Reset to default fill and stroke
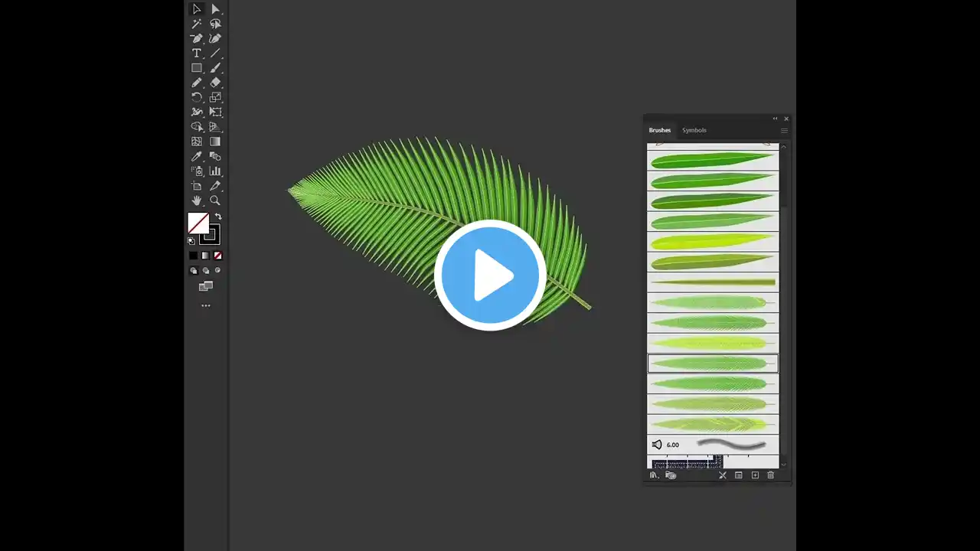Screen dimensions: 980x551 tap(191, 241)
